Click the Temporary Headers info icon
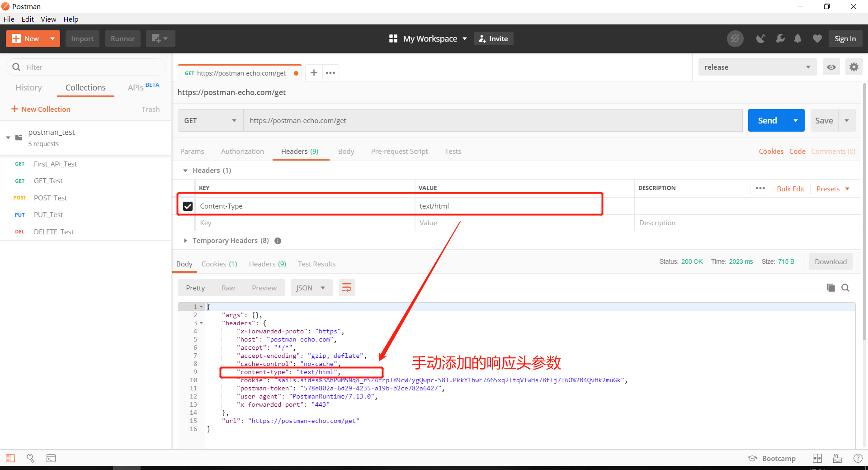This screenshot has height=470, width=868. [278, 241]
